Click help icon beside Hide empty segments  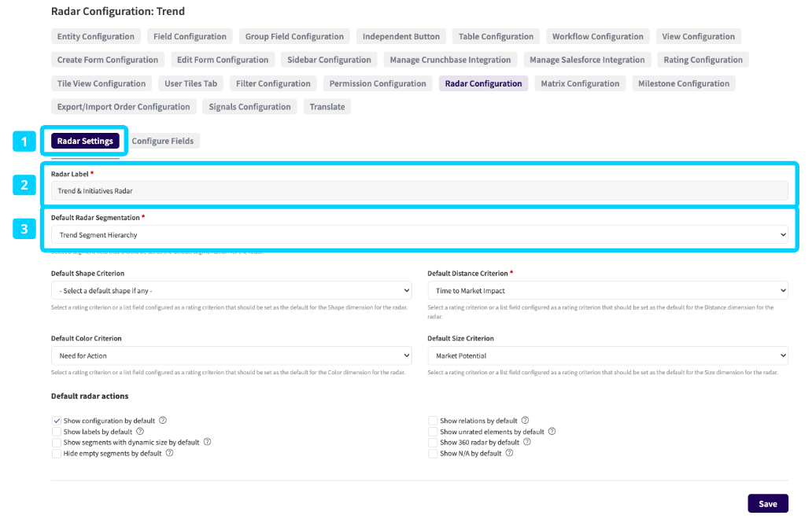point(169,453)
